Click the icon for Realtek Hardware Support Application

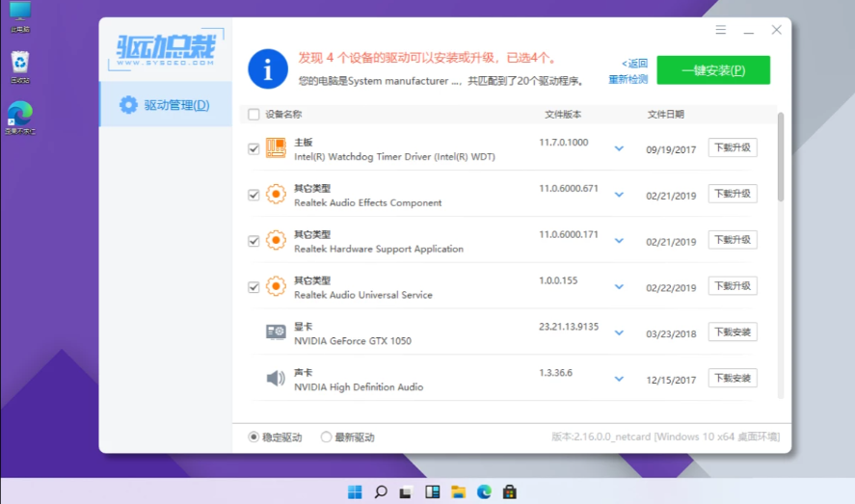coord(276,240)
